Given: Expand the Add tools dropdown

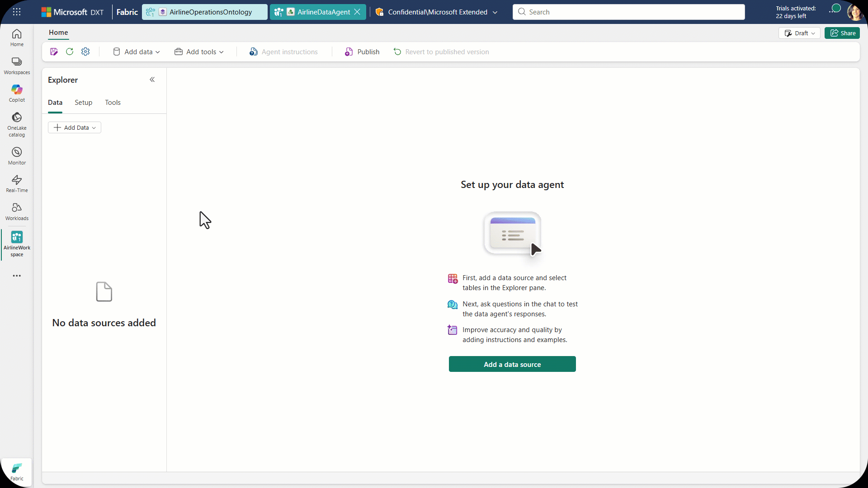Looking at the screenshot, I should coord(199,52).
